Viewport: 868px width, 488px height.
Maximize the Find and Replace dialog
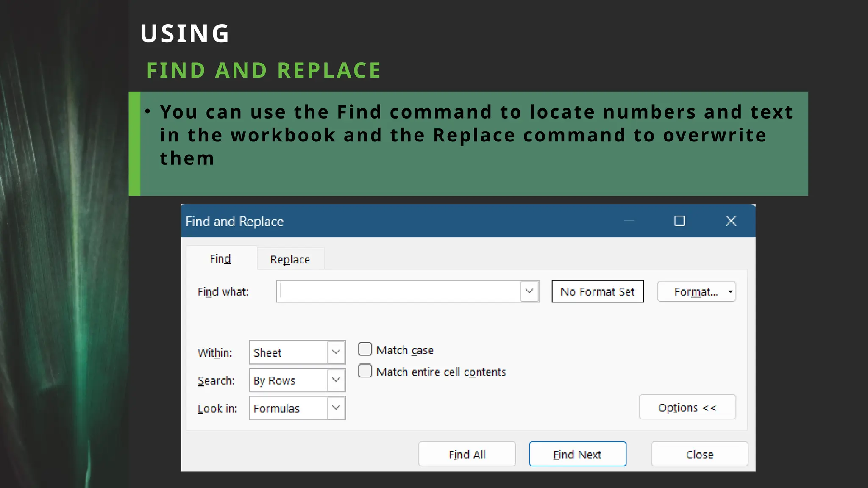coord(680,221)
